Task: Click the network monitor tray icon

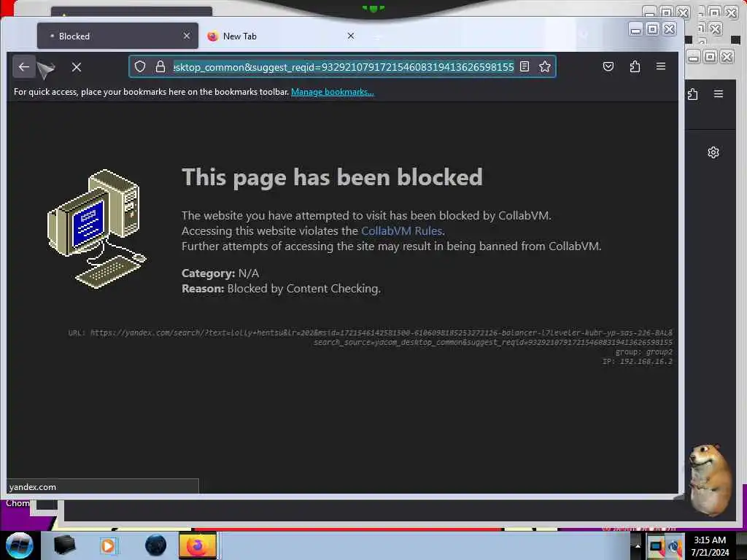Action: click(x=657, y=547)
